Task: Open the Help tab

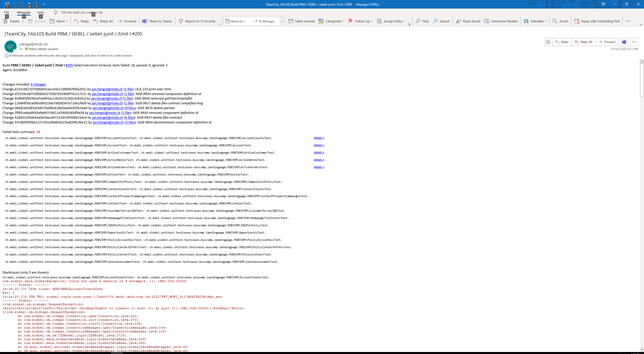Action: (41, 12)
